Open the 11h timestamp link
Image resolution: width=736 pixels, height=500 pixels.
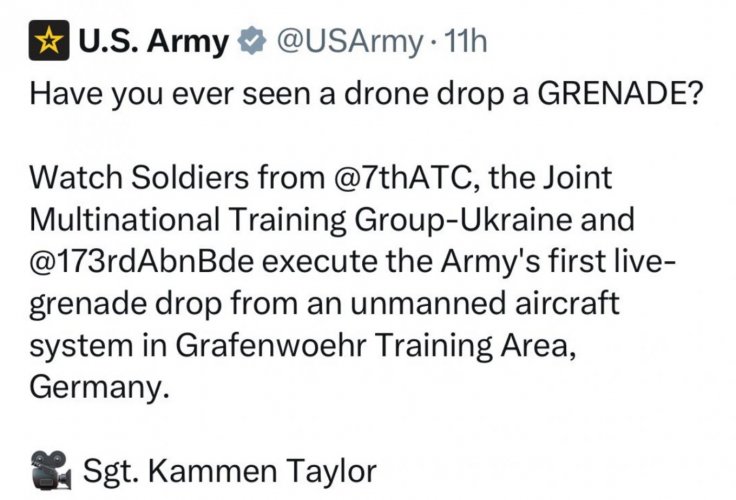[x=465, y=44]
